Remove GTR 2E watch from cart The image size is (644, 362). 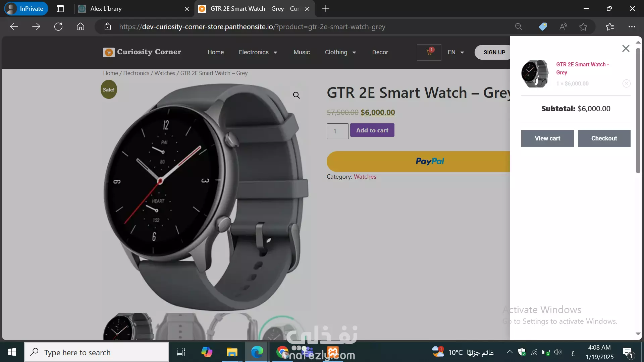point(626,83)
